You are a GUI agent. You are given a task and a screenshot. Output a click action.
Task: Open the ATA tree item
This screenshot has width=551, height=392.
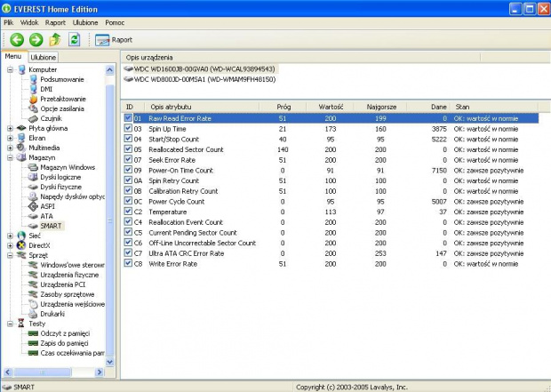pos(46,216)
